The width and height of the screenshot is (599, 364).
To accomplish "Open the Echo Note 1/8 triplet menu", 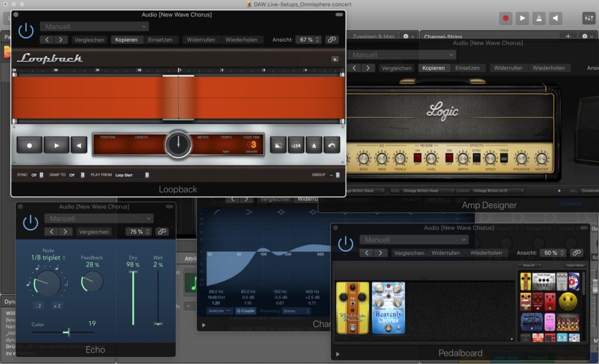I will tap(48, 258).
